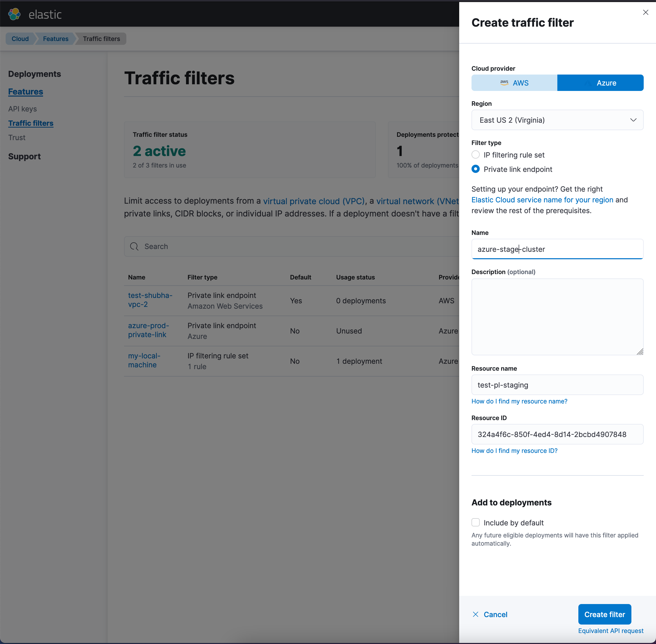Open my-local-machine filter
Screen dimensions: 656x644
[144, 360]
